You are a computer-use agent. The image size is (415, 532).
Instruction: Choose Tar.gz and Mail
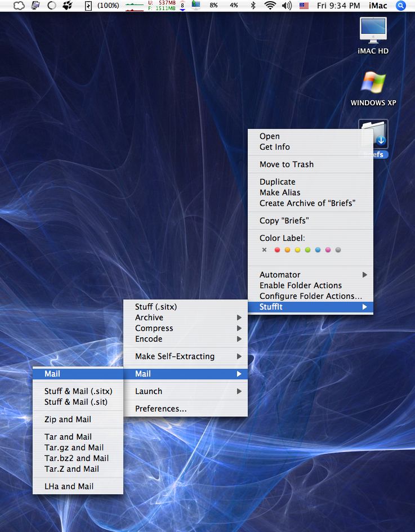[x=78, y=448]
